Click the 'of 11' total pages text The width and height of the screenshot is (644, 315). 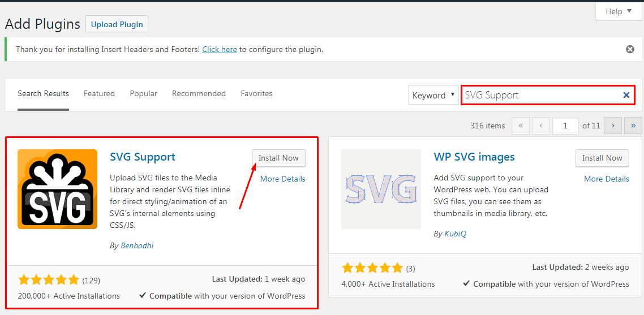coord(591,126)
